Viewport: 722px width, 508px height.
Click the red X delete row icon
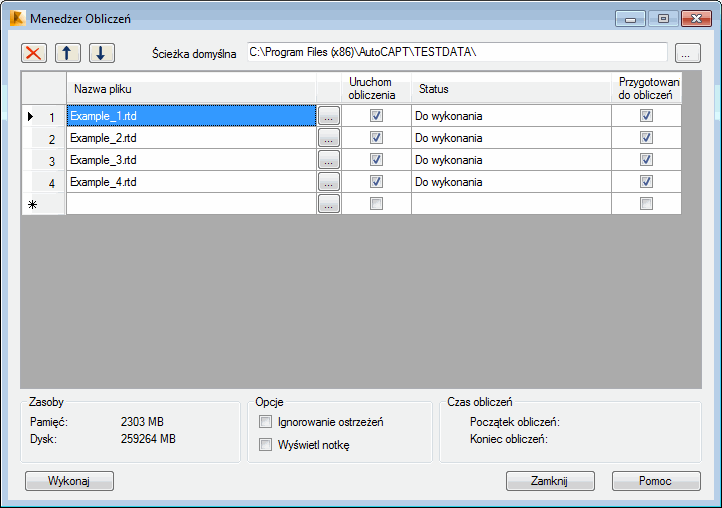(x=34, y=53)
